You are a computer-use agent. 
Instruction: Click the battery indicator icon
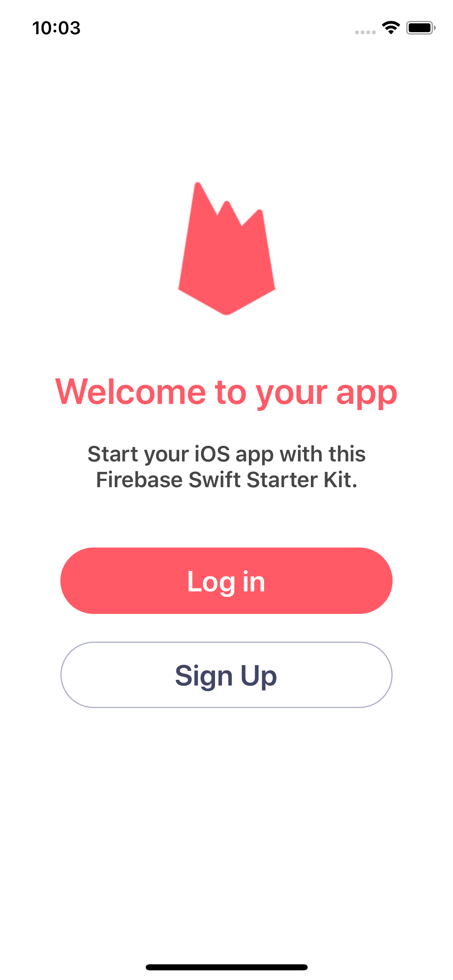421,28
